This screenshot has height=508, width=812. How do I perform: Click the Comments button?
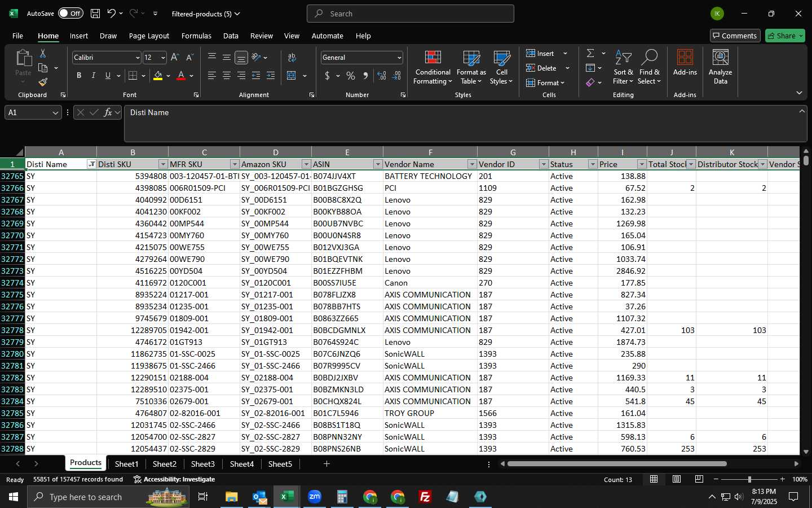coord(735,36)
